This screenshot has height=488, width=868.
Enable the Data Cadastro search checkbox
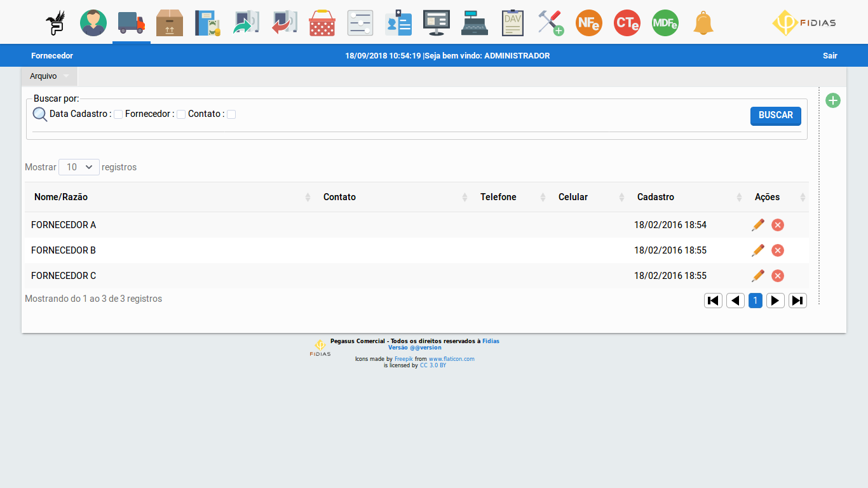pyautogui.click(x=118, y=114)
